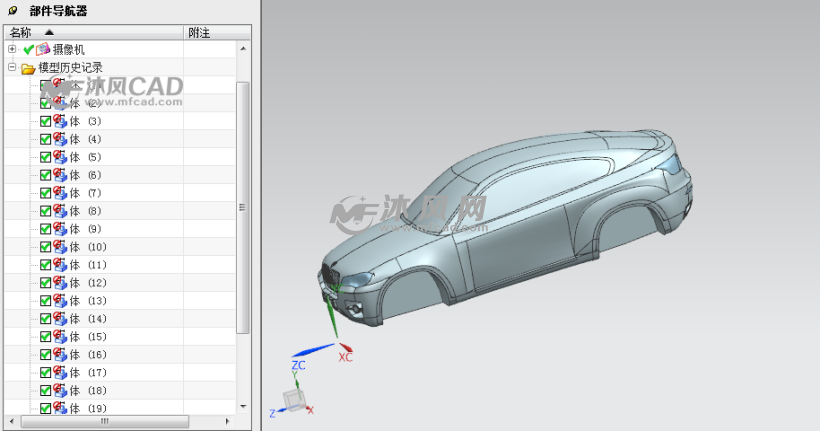Click the body feature icon of 体 (8)
Viewport: 820px width, 431px height.
[60, 211]
